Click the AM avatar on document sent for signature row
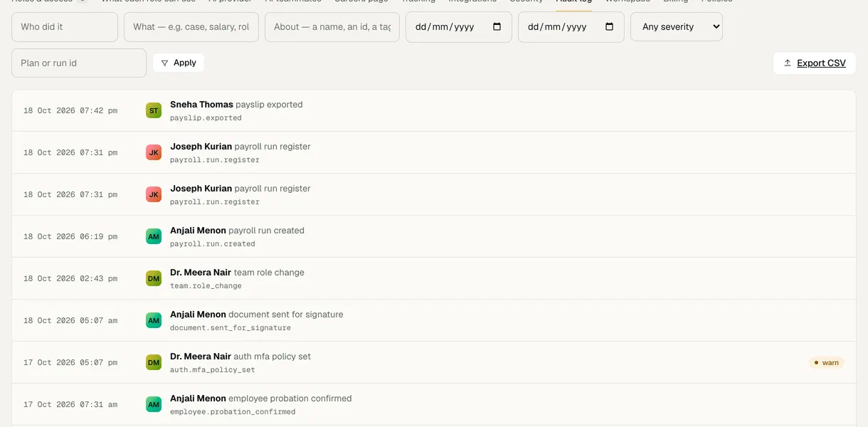 154,320
